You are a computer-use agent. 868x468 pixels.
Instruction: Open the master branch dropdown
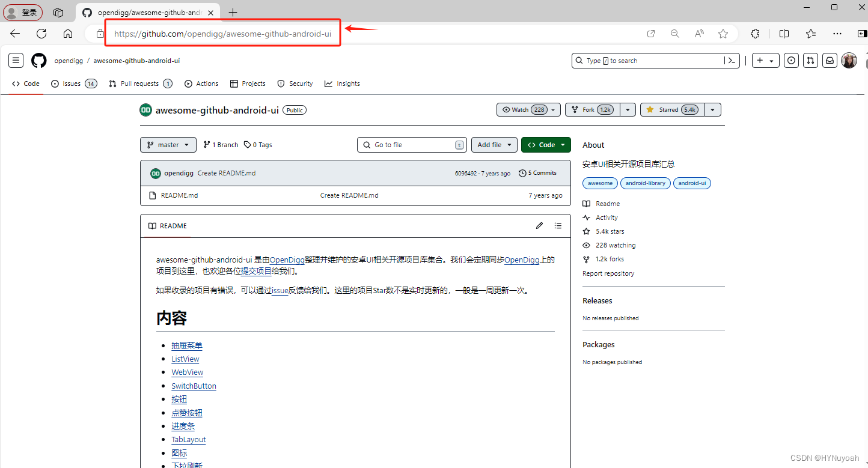point(168,144)
